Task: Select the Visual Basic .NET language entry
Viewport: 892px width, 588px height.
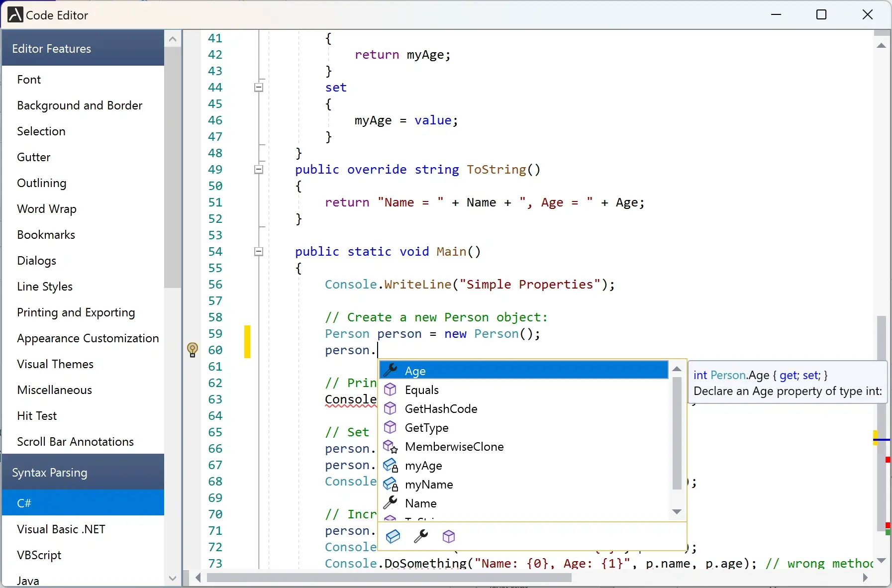Action: point(61,529)
